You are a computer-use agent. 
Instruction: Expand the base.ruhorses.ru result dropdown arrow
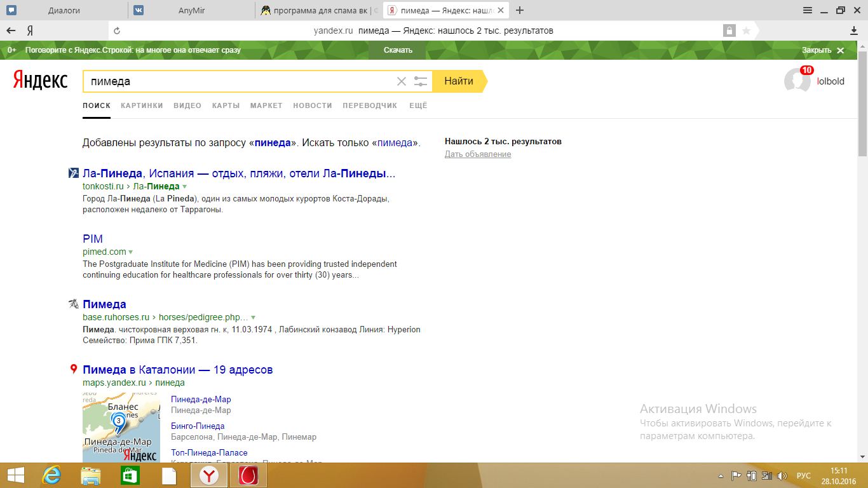pos(253,317)
